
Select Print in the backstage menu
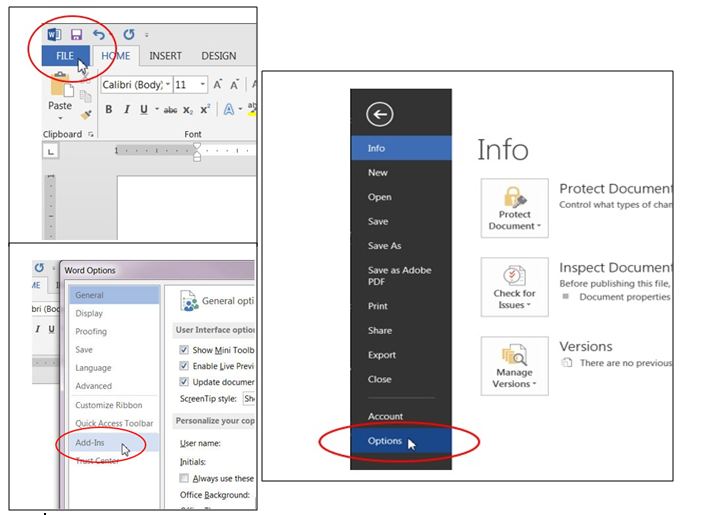tap(401, 306)
